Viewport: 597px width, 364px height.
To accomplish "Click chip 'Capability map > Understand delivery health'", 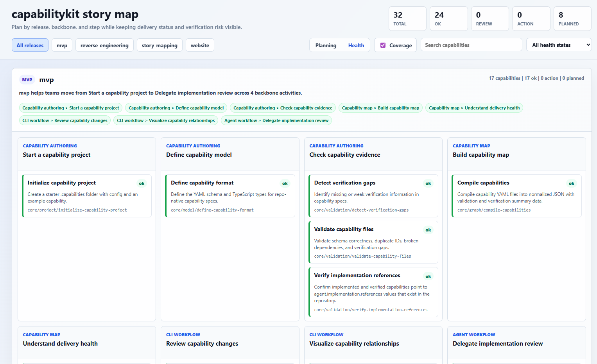I will [x=474, y=108].
